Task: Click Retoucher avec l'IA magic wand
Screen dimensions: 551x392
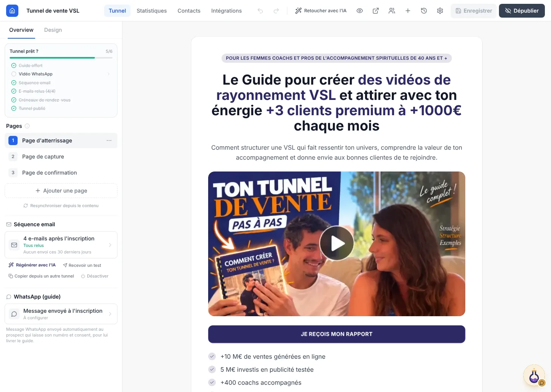Action: [x=321, y=11]
